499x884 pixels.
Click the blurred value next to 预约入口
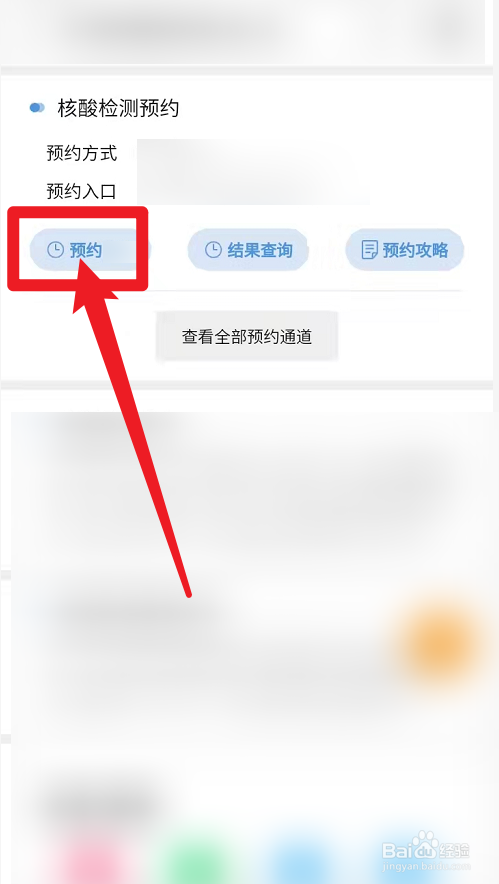pos(254,191)
